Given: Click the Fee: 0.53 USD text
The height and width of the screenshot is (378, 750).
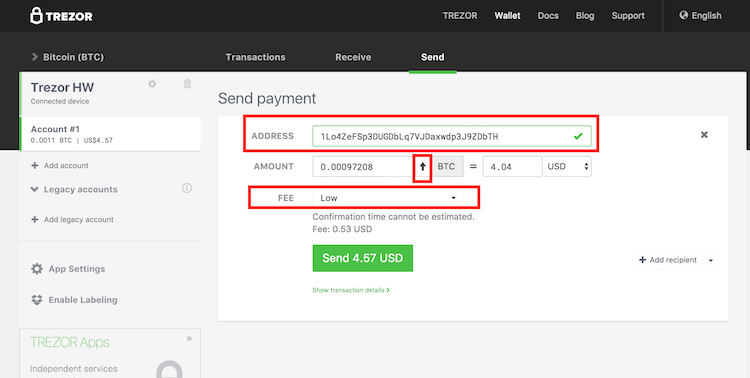Looking at the screenshot, I should pos(342,229).
